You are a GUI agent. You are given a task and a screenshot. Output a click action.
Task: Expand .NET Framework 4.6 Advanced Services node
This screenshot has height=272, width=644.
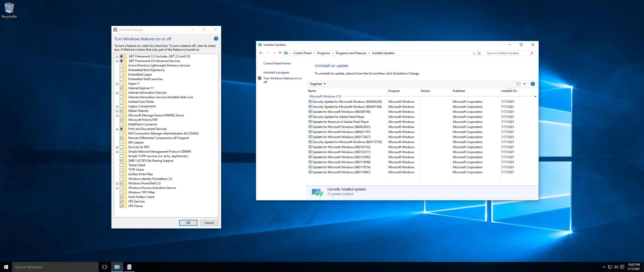pos(117,61)
